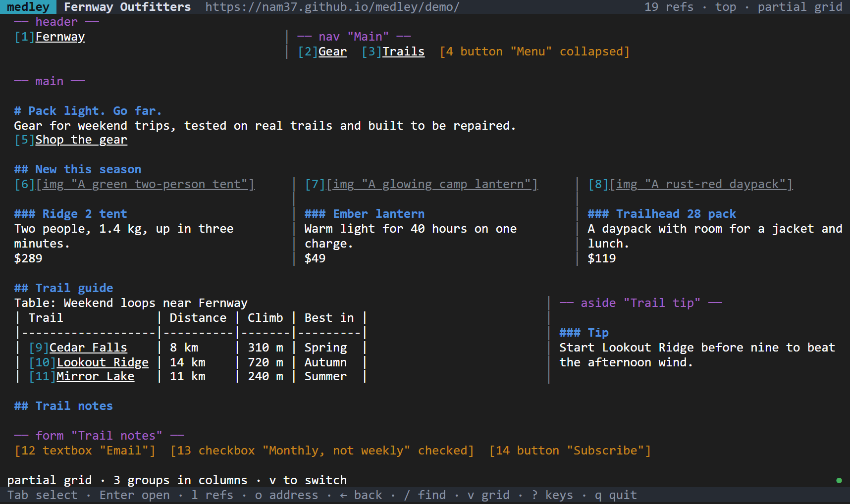The image size is (850, 504).
Task: Click the 'Summer' table cell
Action: (326, 376)
